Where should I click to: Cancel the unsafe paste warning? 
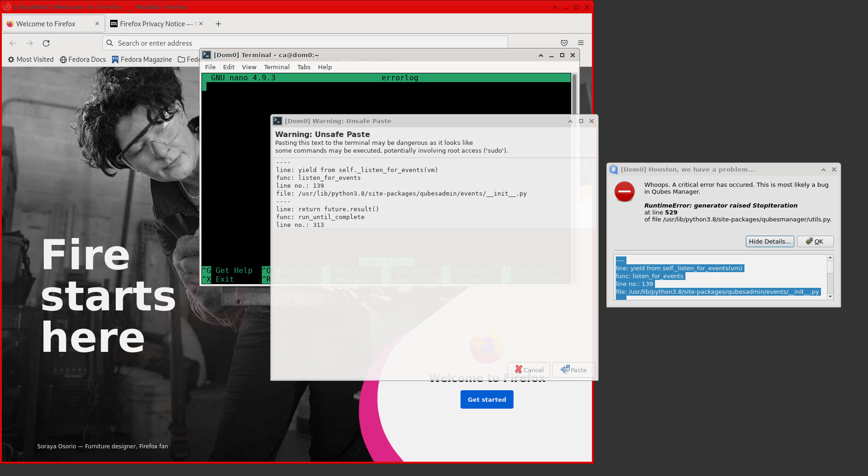(529, 370)
